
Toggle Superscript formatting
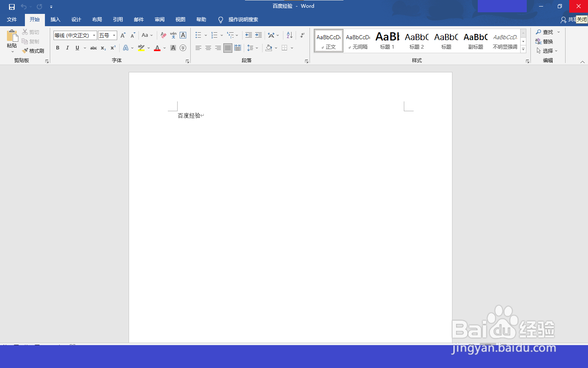click(x=113, y=48)
